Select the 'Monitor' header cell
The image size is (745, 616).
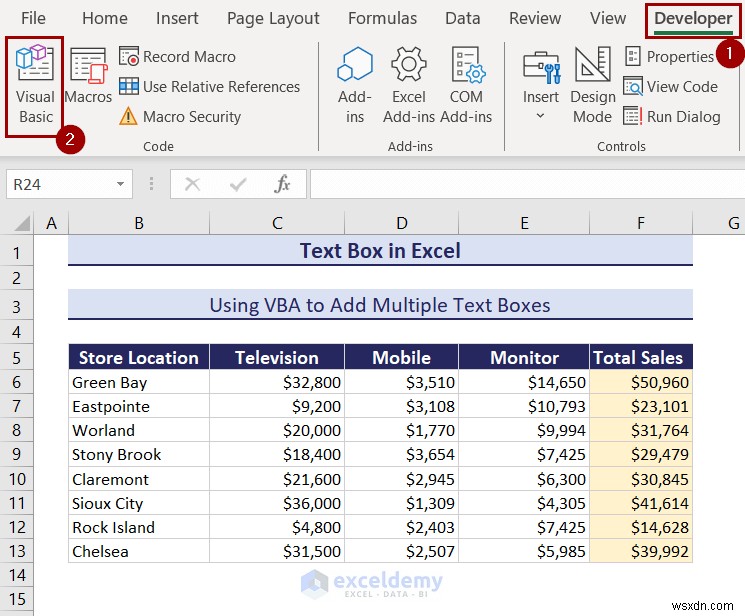click(x=524, y=357)
